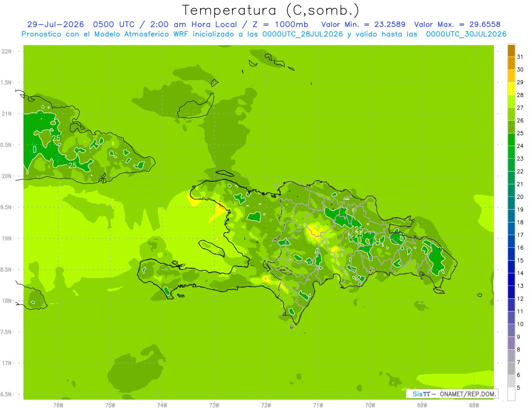Image resolution: width=532 pixels, height=411 pixels.
Task: Click the 68W longitude axis label
Action: pyautogui.click(x=474, y=405)
